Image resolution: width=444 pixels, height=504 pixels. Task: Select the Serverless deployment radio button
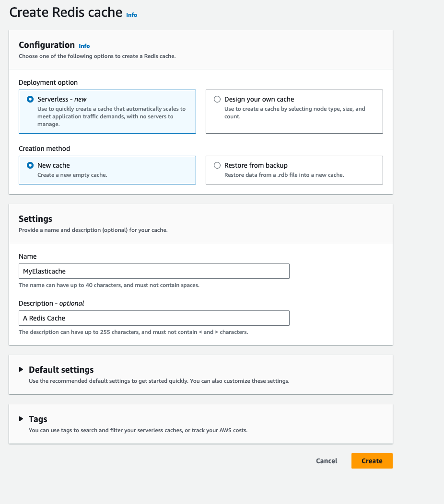pyautogui.click(x=30, y=99)
